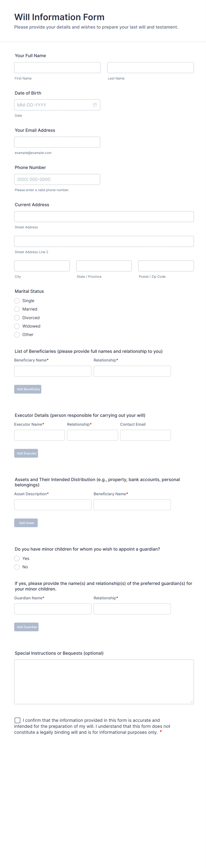This screenshot has height=868, width=206.
Task: Click the Add Beneficiary button
Action: pyautogui.click(x=28, y=389)
